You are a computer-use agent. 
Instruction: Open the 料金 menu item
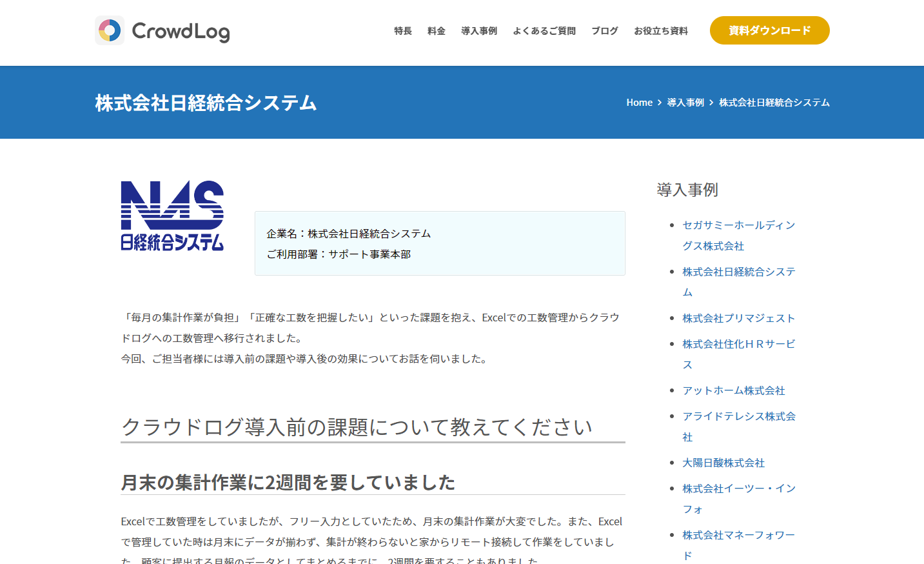[437, 31]
